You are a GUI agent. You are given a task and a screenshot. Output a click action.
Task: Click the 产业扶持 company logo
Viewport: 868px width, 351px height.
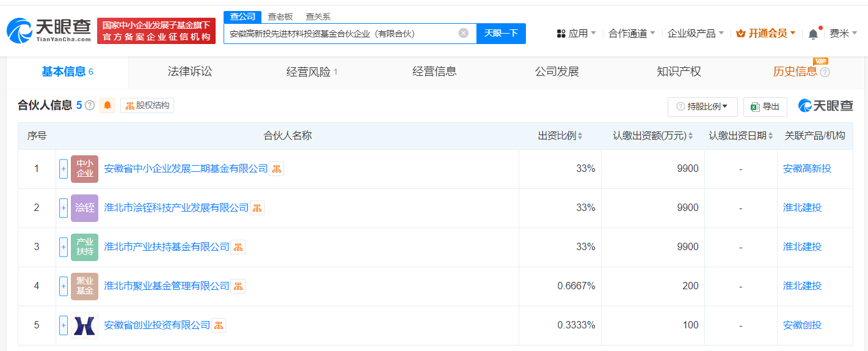(x=84, y=247)
